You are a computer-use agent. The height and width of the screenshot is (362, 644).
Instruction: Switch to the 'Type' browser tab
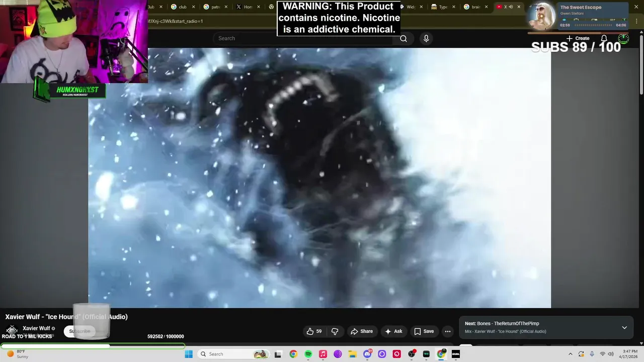[x=442, y=7]
